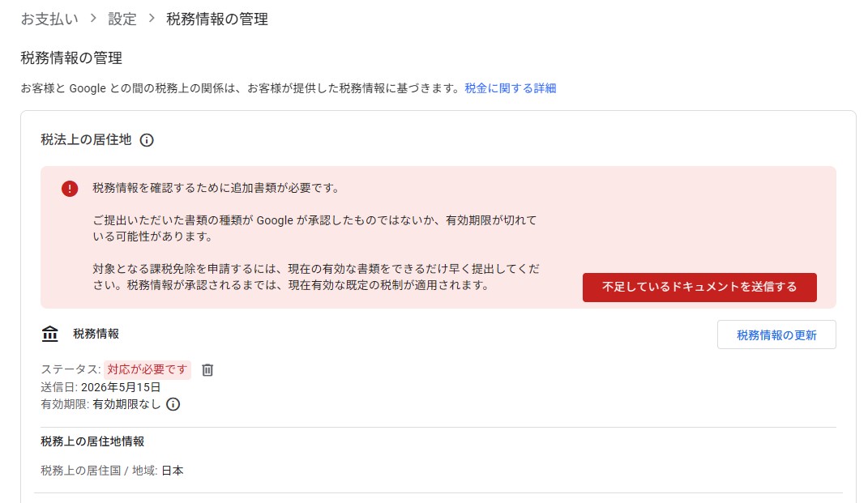The image size is (868, 503).
Task: Go to お支払い in the breadcrumb
Action: coord(49,19)
